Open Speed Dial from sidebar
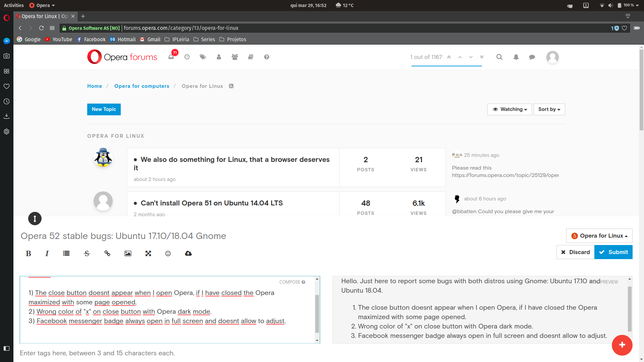Viewport: 644px width, 362px height. tap(6, 71)
